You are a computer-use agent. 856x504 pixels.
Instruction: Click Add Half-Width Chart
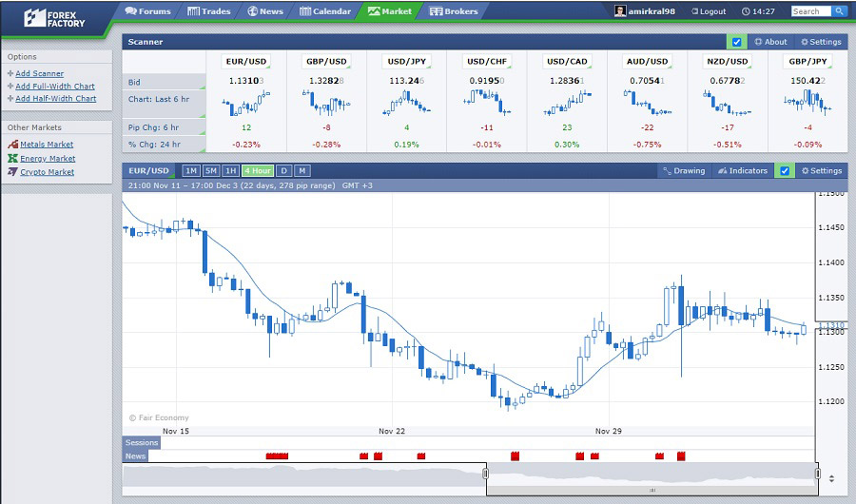click(56, 98)
